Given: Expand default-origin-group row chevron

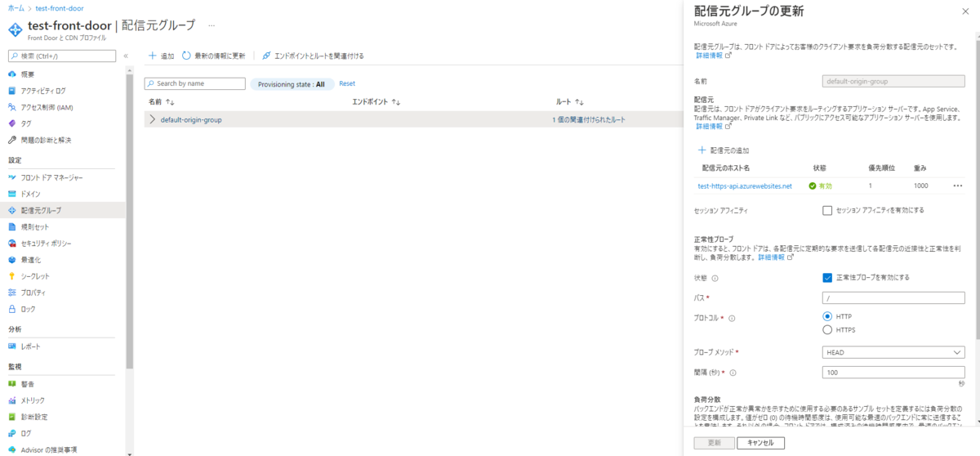Looking at the screenshot, I should [x=152, y=119].
